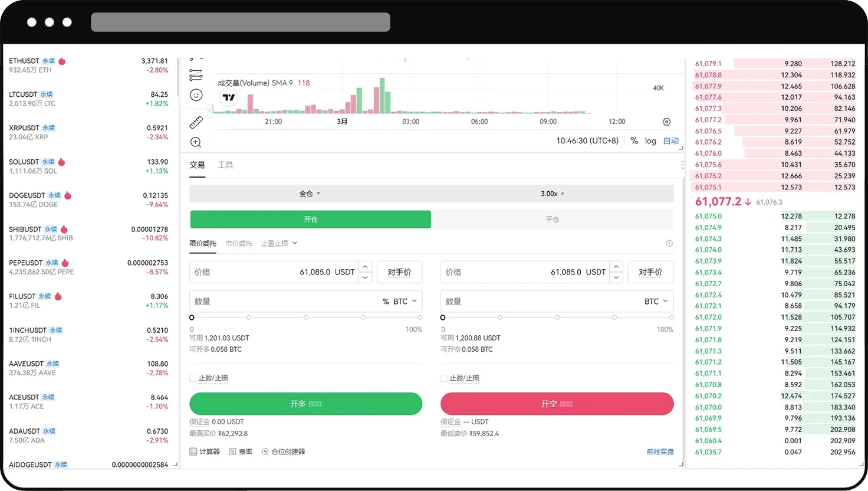The width and height of the screenshot is (868, 491).
Task: Switch to the 工具 tab
Action: 225,165
